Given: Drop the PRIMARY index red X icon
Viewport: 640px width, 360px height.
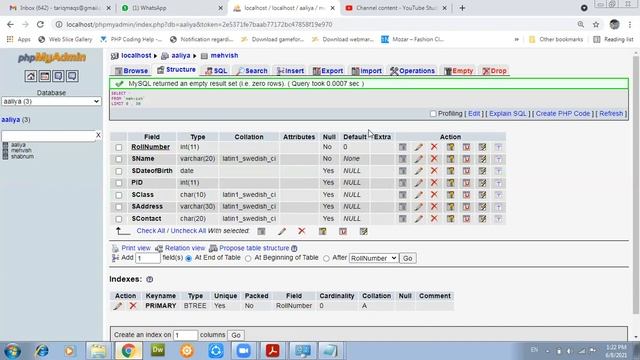Looking at the screenshot, I should pyautogui.click(x=133, y=306).
